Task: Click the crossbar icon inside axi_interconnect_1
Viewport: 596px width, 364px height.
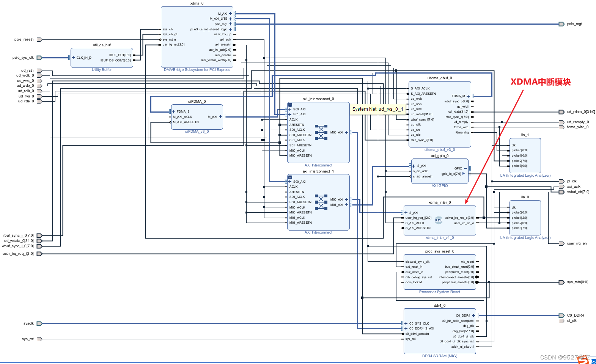Action: [x=321, y=202]
